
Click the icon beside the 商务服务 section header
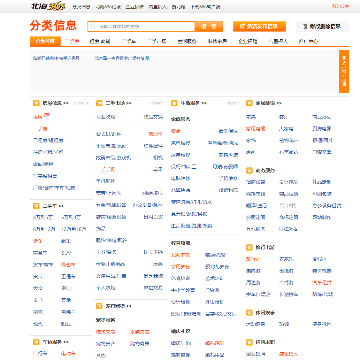249,171
